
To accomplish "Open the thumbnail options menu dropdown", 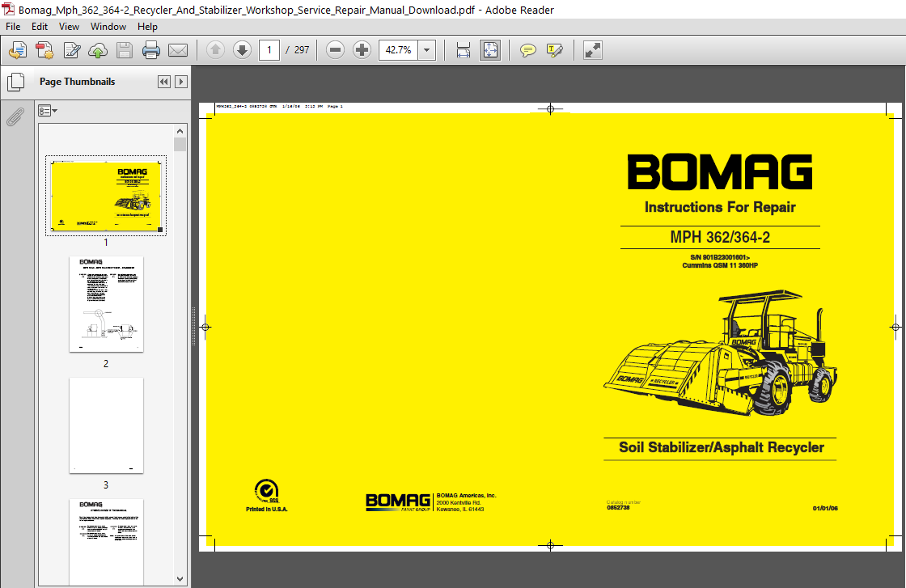I will [48, 110].
